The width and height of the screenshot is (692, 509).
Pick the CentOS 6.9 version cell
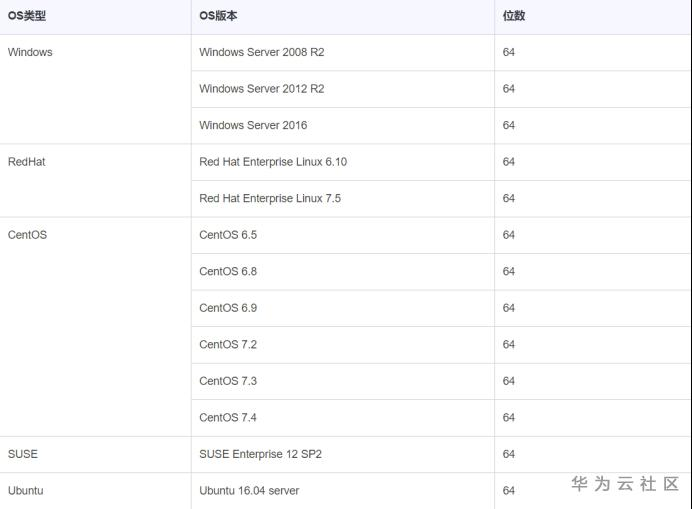click(228, 308)
